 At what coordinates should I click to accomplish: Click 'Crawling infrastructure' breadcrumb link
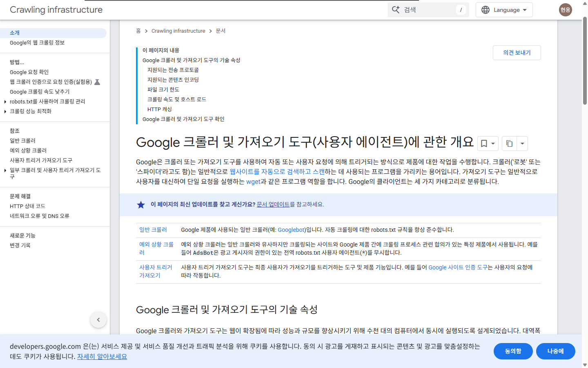pos(178,31)
